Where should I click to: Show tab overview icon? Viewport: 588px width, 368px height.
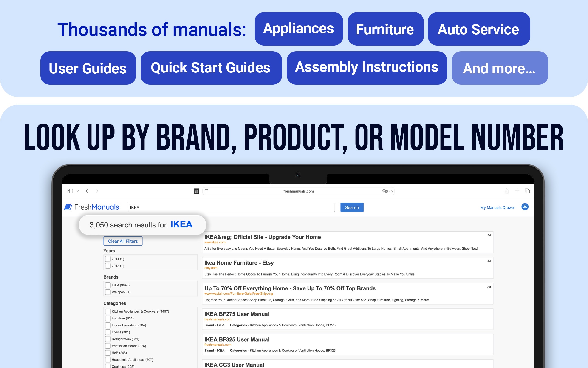[x=527, y=191]
